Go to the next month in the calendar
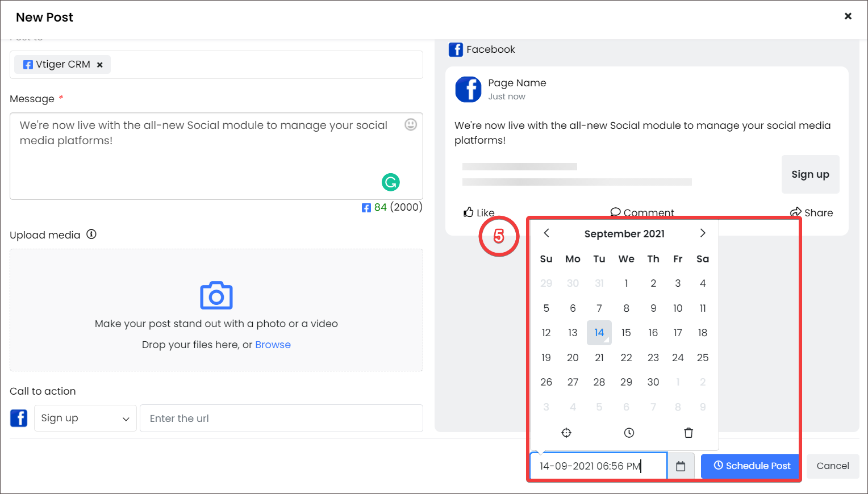Screen dimensions: 868x494 (703, 233)
